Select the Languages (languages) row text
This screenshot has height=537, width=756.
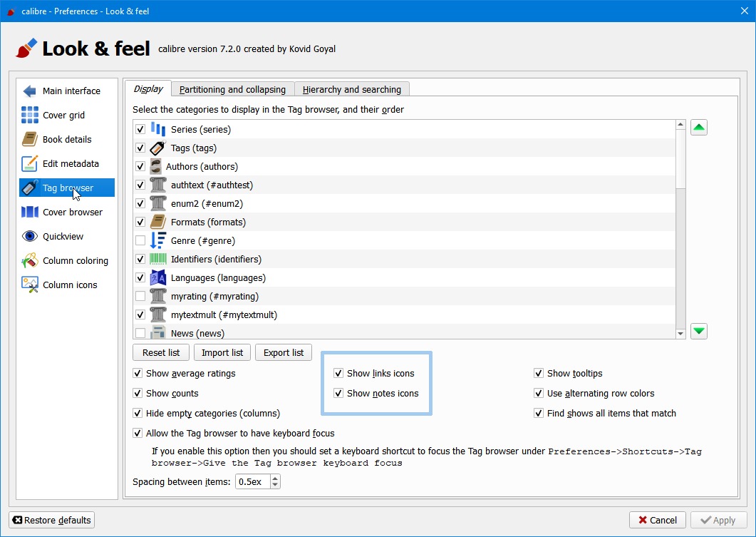(219, 277)
